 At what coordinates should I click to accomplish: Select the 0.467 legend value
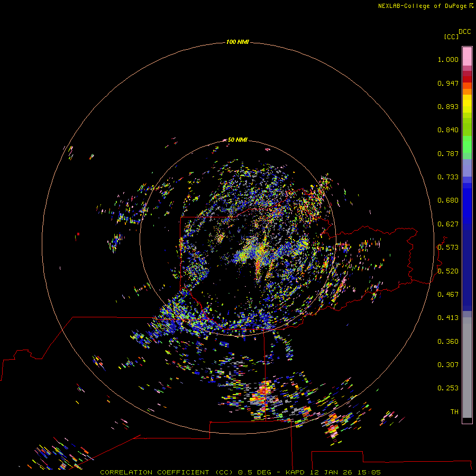click(448, 295)
